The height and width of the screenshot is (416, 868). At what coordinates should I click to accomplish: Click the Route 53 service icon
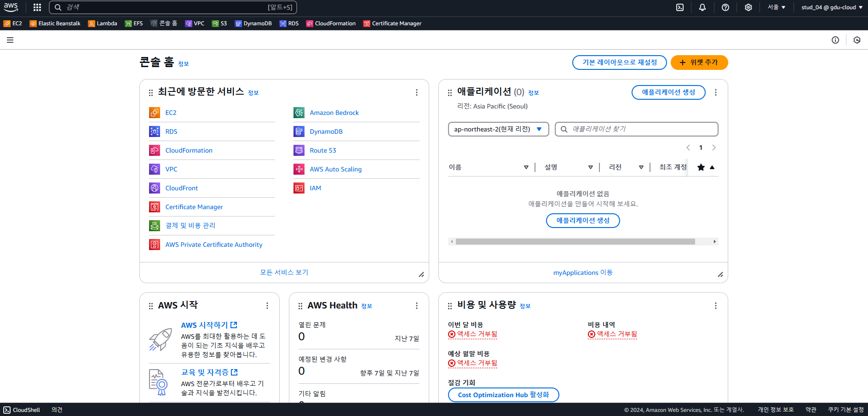click(299, 150)
